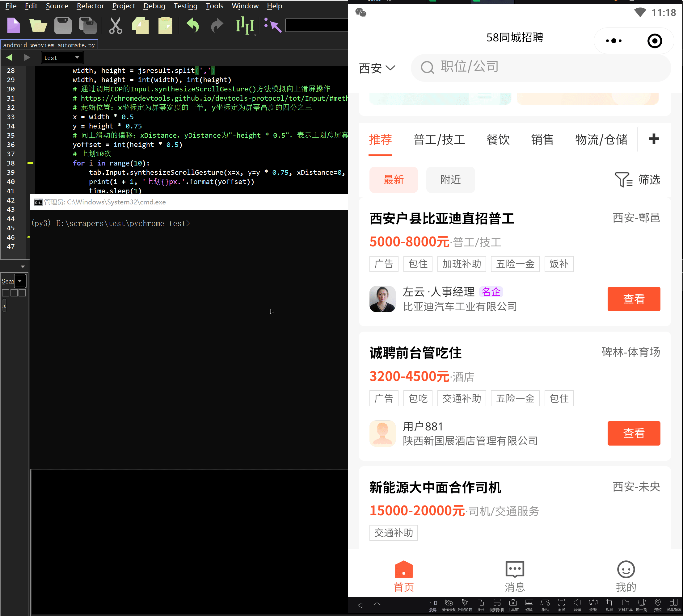Click the 职位/公司 search field
The height and width of the screenshot is (616, 683).
541,67
